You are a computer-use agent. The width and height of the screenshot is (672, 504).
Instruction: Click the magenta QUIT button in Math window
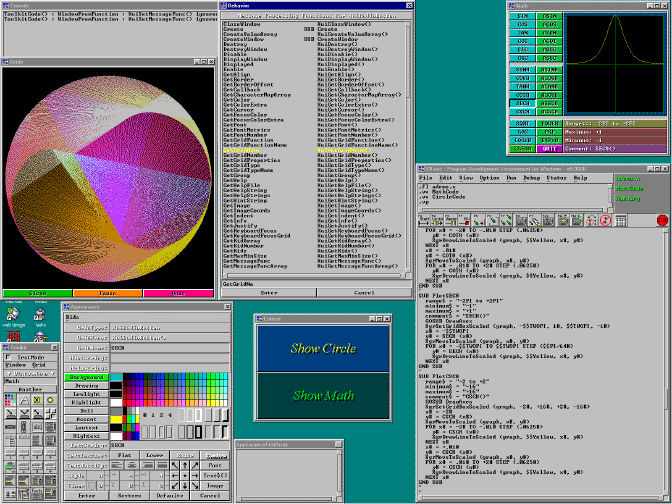coord(549,149)
